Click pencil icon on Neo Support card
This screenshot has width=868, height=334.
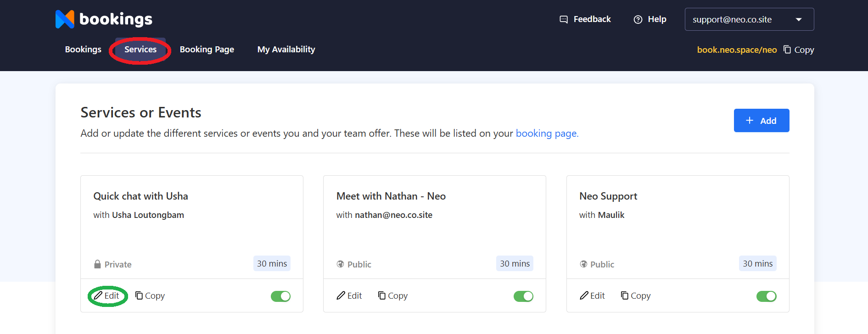point(584,295)
